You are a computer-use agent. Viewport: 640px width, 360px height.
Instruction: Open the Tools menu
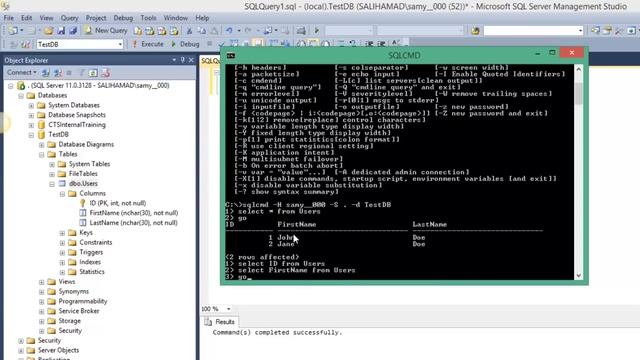pos(148,18)
